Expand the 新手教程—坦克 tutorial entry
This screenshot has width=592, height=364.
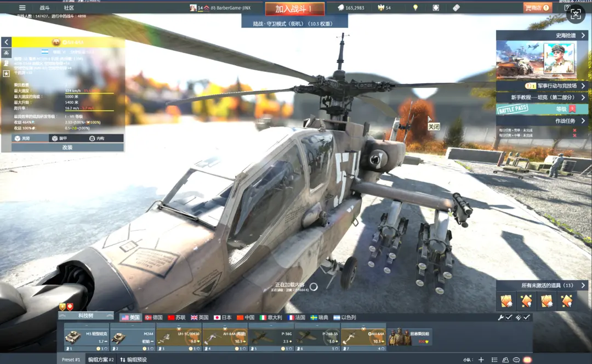[x=542, y=98]
